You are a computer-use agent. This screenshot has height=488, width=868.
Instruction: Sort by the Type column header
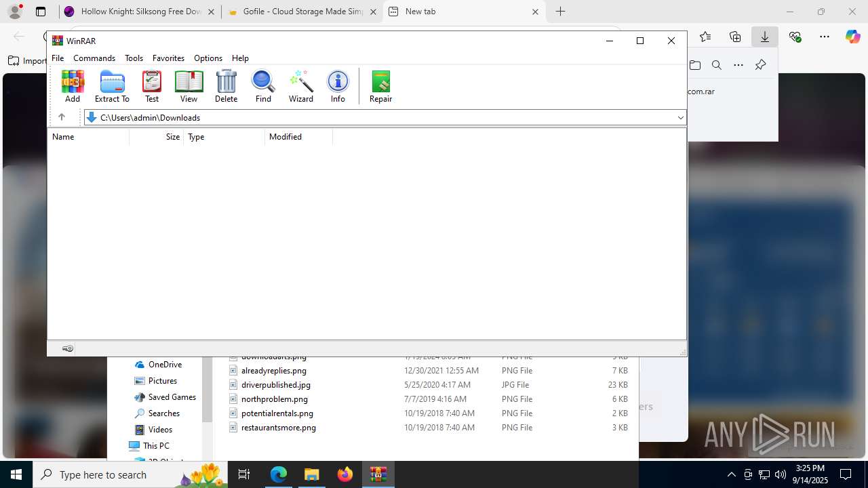point(224,137)
